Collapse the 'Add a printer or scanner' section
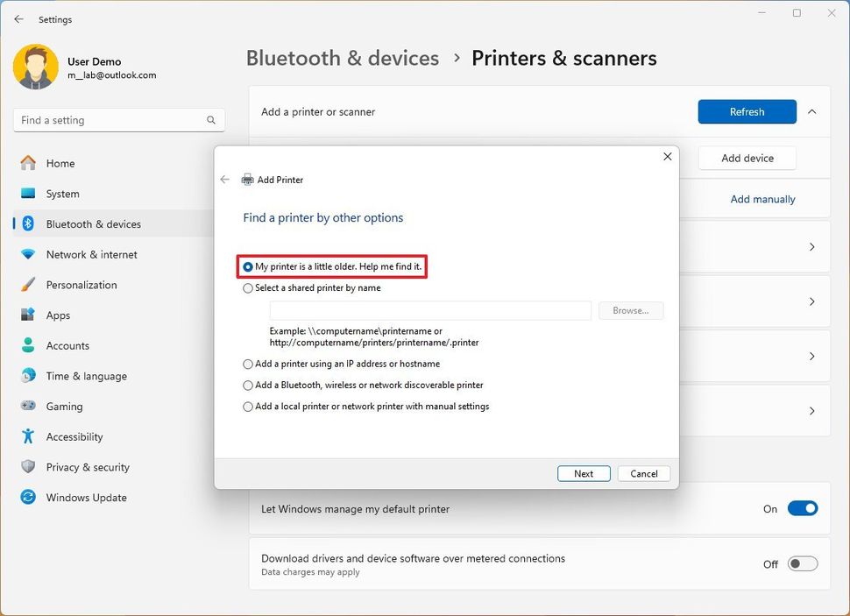Screen dimensions: 850x616 click(812, 111)
